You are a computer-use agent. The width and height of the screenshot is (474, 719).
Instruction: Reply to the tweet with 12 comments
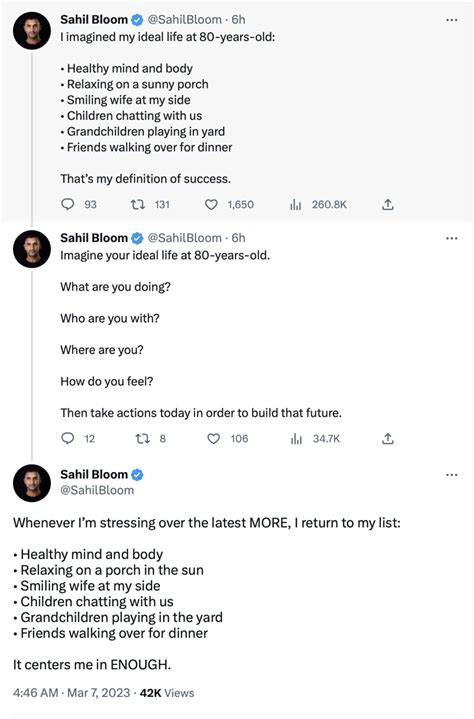tap(68, 438)
